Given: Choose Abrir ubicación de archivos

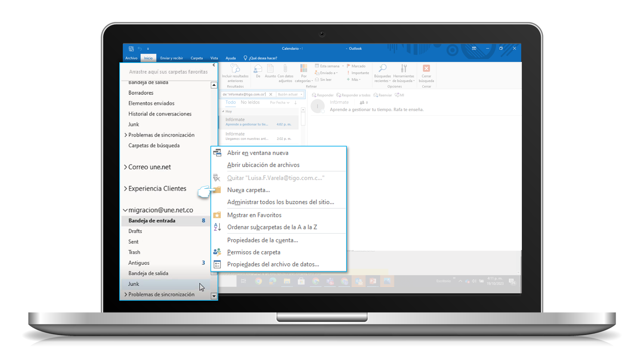Looking at the screenshot, I should [279, 165].
